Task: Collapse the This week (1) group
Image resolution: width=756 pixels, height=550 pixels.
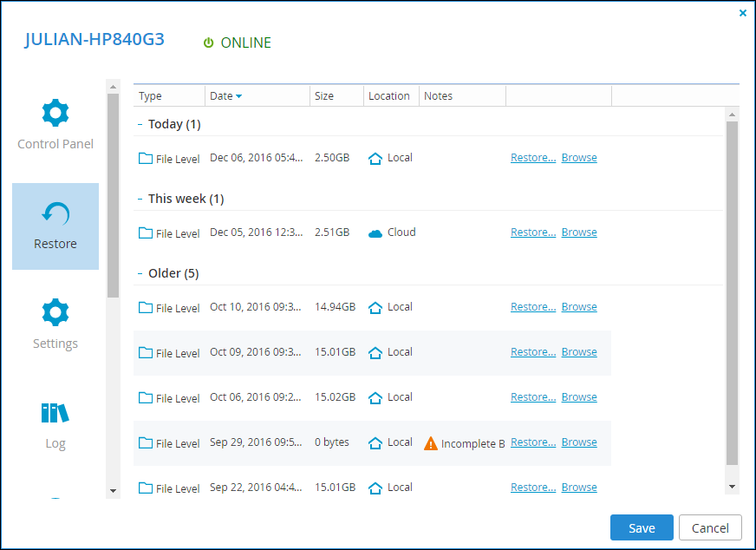Action: click(x=140, y=199)
